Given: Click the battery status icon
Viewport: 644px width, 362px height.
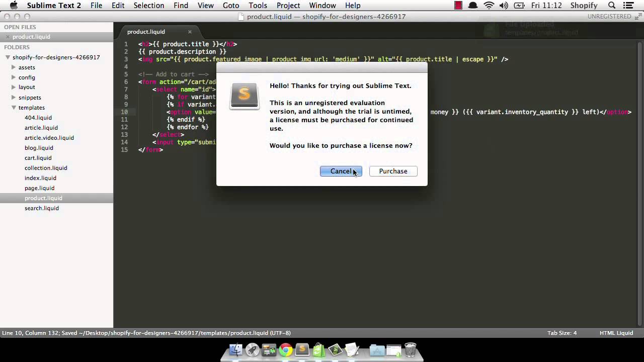Looking at the screenshot, I should pos(519,6).
